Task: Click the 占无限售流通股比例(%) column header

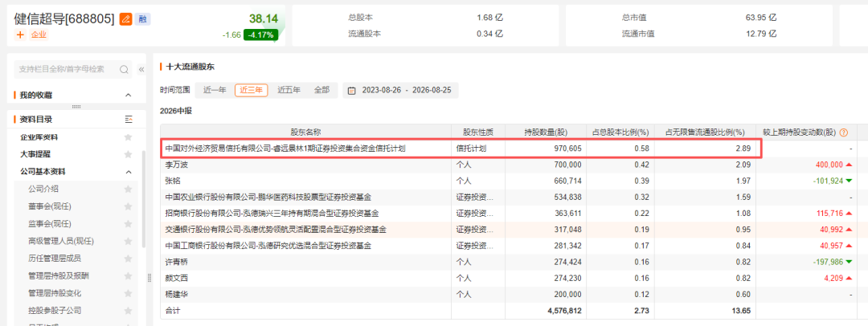Action: (x=707, y=132)
